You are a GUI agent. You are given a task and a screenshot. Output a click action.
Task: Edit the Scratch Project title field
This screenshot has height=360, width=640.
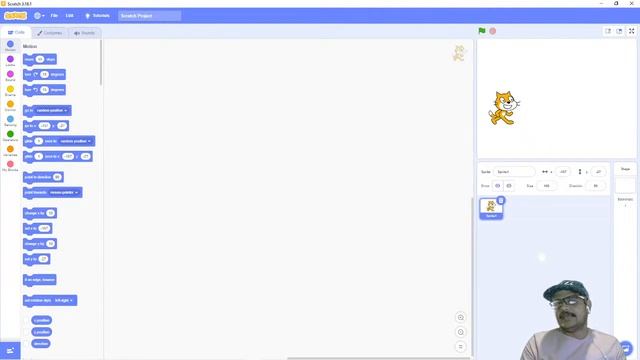pos(149,16)
